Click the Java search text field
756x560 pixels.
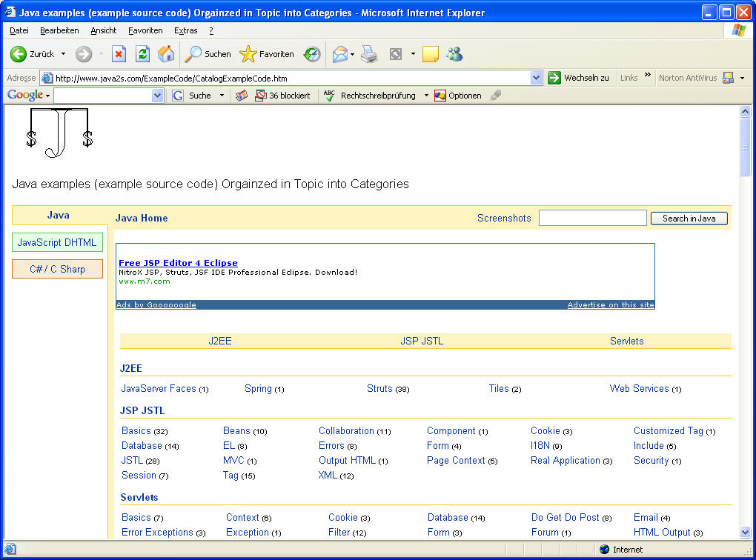[x=592, y=218]
